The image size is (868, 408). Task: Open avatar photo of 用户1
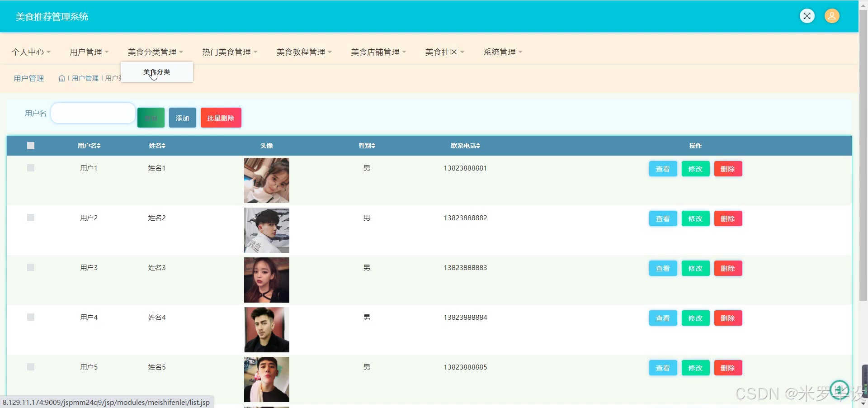[x=267, y=180]
